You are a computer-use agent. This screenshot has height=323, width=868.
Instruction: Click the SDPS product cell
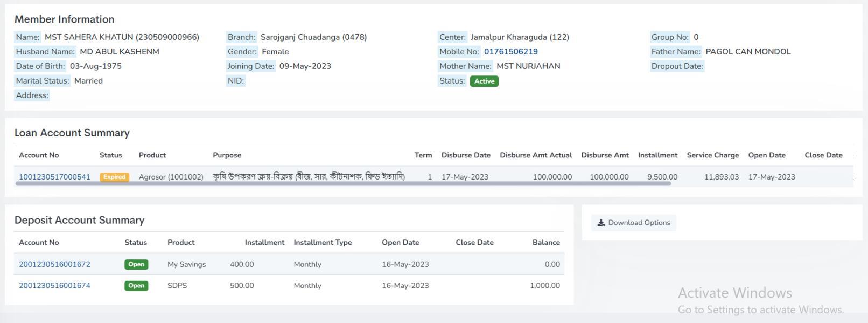[177, 286]
